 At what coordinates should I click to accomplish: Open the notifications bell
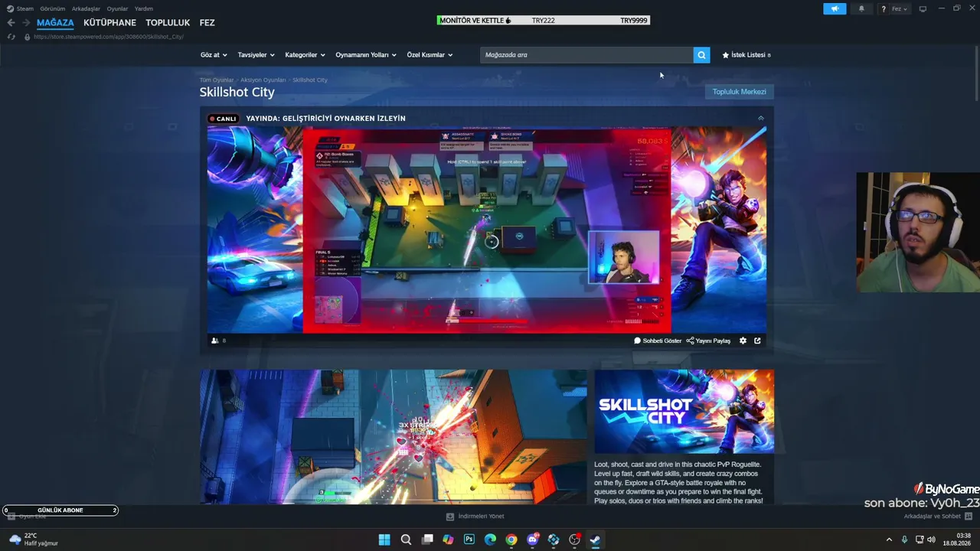pos(861,8)
